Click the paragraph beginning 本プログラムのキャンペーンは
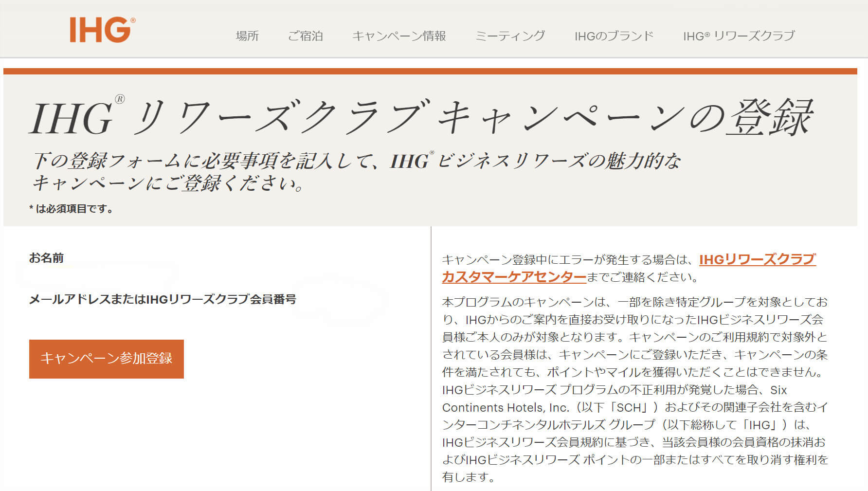 (634, 302)
